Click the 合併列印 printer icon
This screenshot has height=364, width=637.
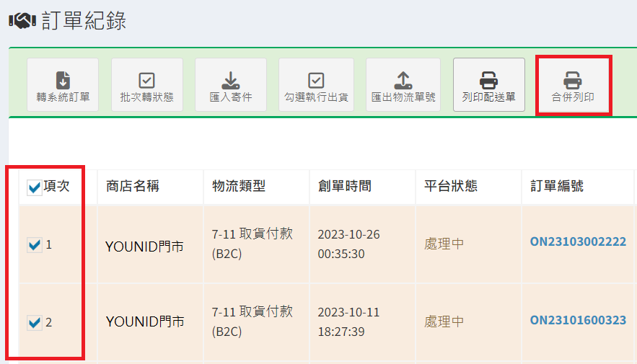[573, 79]
